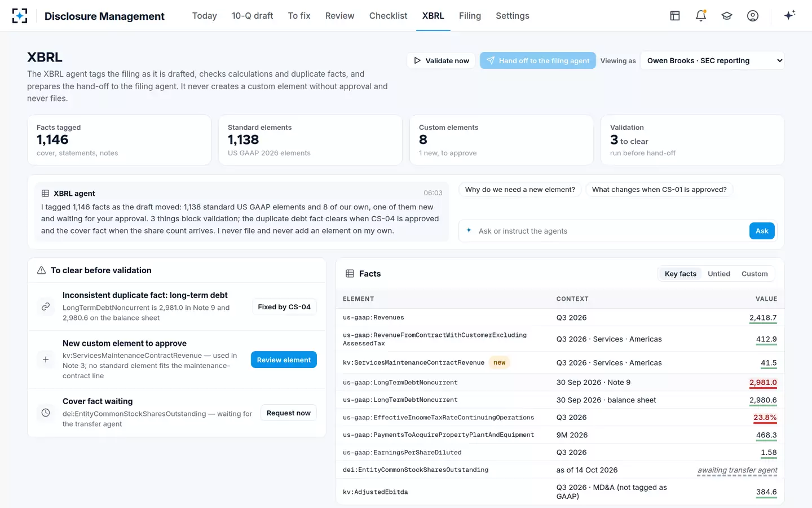Click the table icon beside Facts heading
Image resolution: width=812 pixels, height=508 pixels.
point(350,274)
